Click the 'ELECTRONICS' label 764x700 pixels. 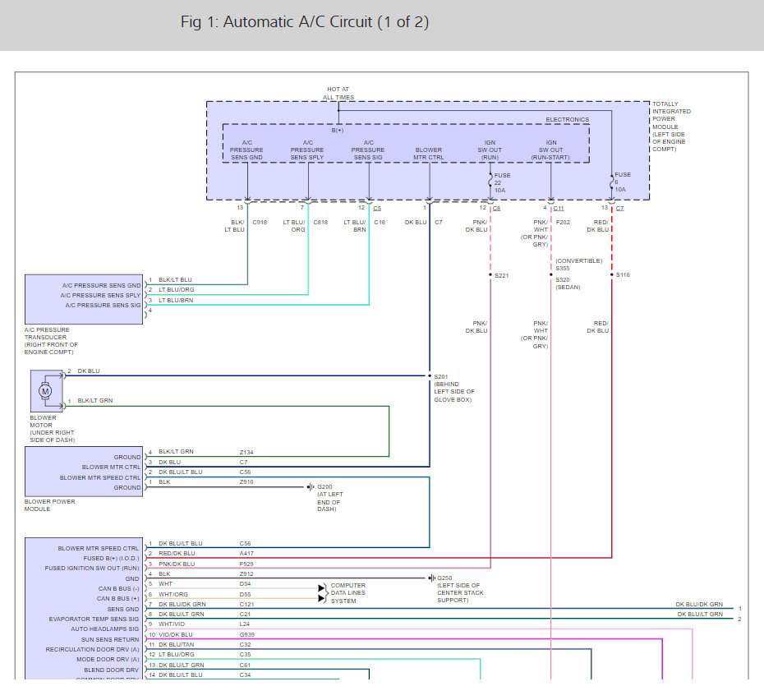point(567,119)
